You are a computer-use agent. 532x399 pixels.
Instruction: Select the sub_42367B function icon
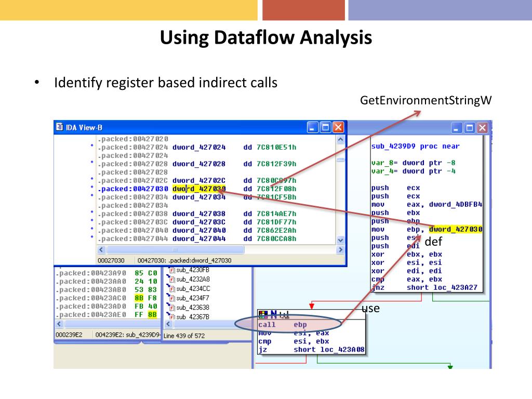pyautogui.click(x=171, y=317)
